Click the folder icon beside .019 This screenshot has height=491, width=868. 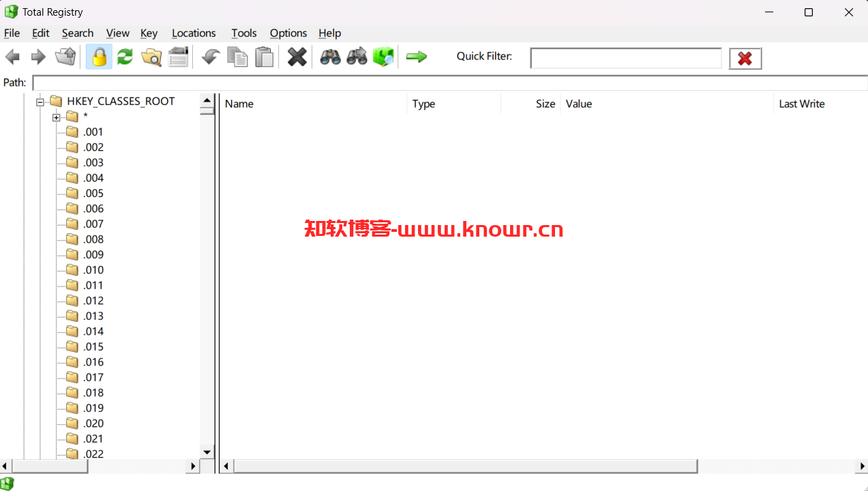[x=72, y=408]
